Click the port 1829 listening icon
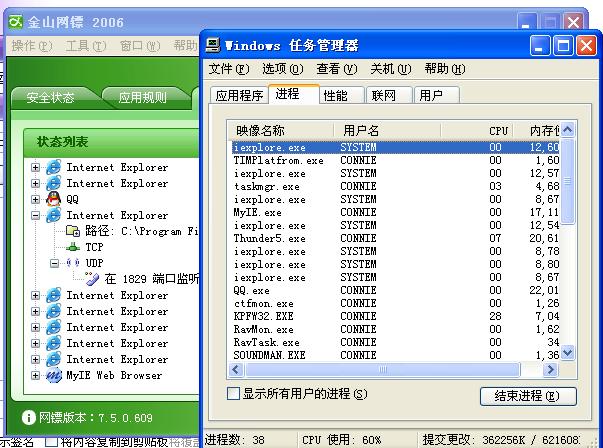This screenshot has height=448, width=603. click(92, 279)
